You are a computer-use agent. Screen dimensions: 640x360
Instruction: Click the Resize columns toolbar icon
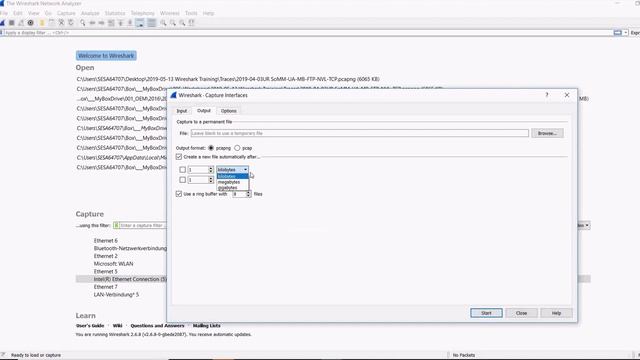click(192, 23)
